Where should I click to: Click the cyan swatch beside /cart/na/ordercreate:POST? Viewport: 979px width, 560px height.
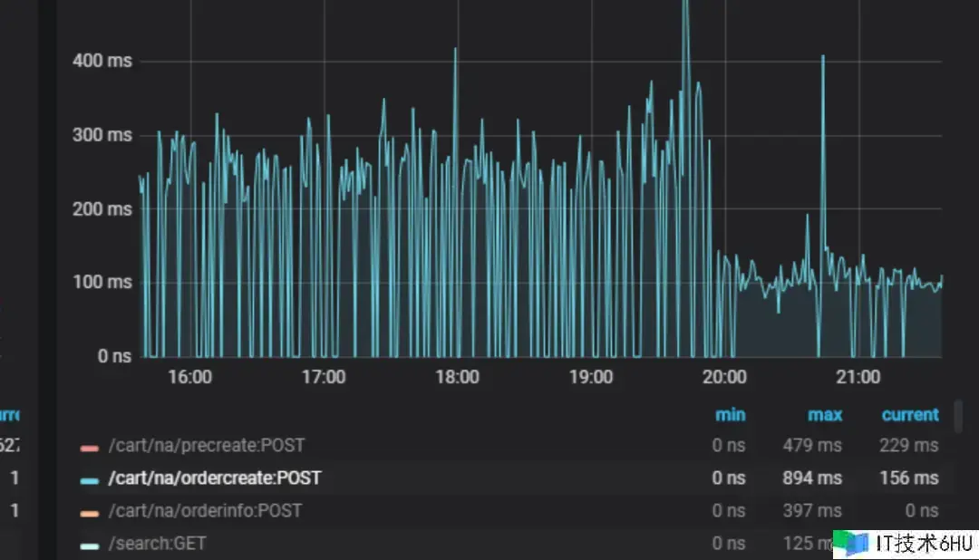click(x=89, y=479)
